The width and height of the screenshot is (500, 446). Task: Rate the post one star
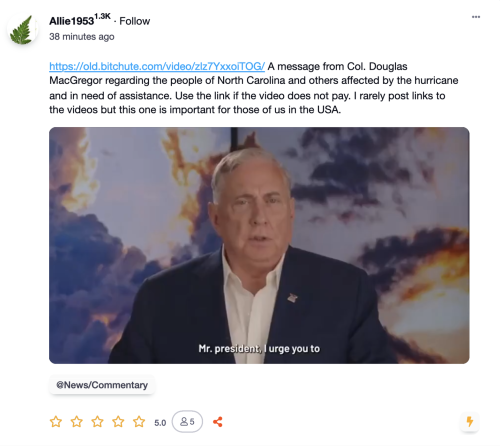pos(56,422)
